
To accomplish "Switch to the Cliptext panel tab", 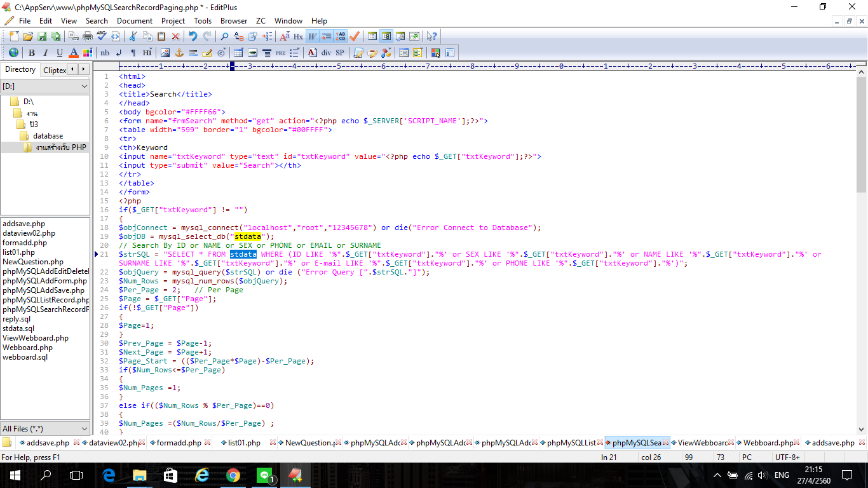I will tap(54, 70).
